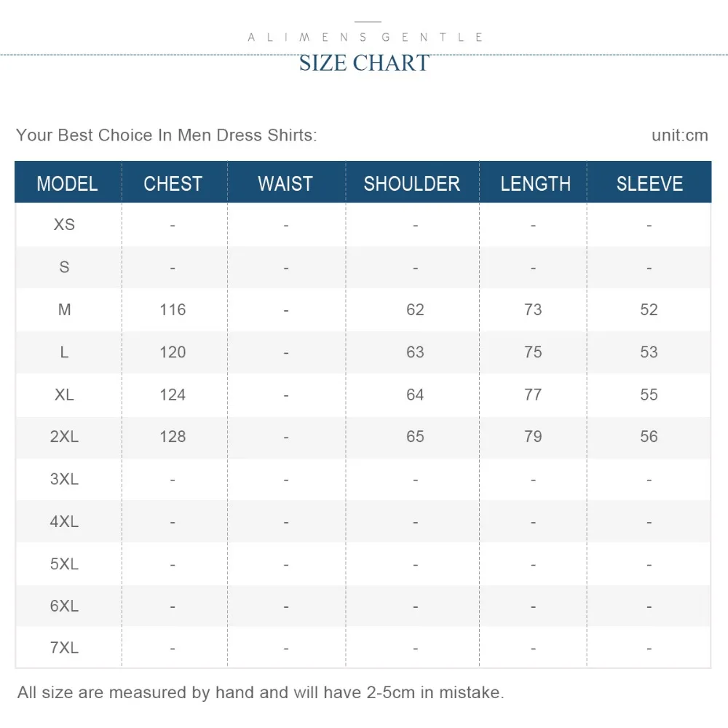Click length value 77 for XL
Image resolution: width=728 pixels, height=728 pixels.
(x=533, y=395)
